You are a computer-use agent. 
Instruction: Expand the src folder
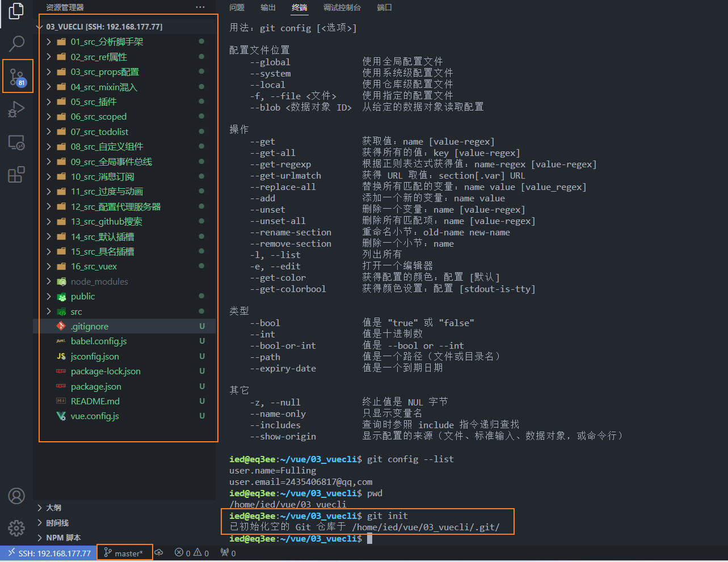click(x=124, y=311)
